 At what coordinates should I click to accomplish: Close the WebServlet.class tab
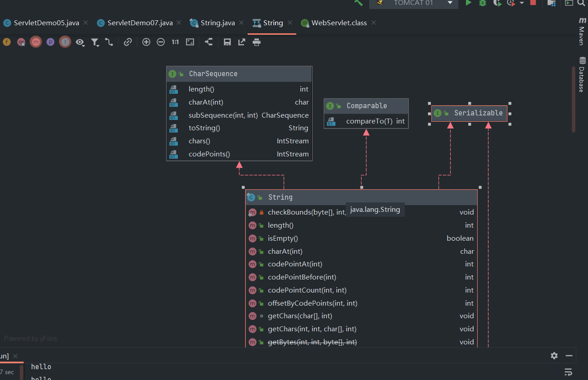click(x=374, y=23)
